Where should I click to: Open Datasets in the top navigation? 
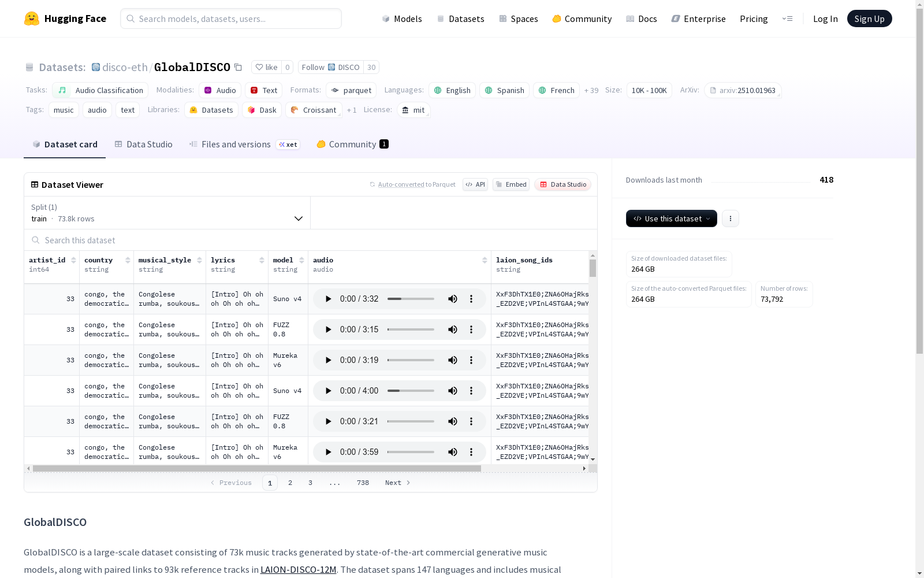(x=460, y=18)
